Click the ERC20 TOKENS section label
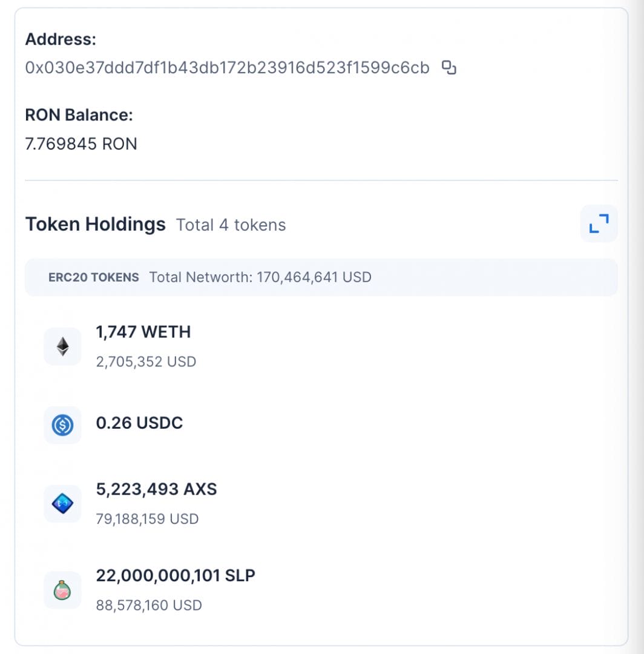The image size is (644, 654). click(x=94, y=277)
